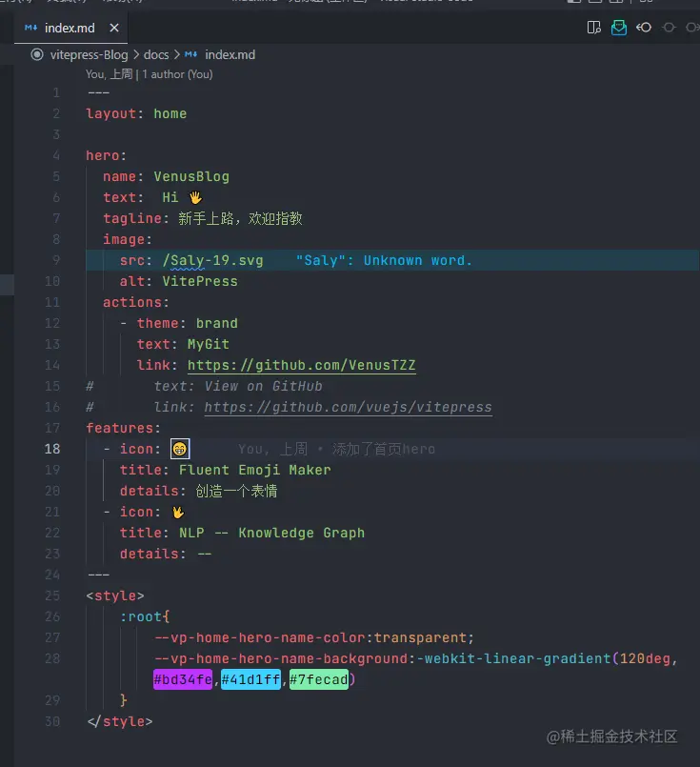Click the '"Saly": Unknown word.' inline message
700x767 pixels.
click(384, 260)
